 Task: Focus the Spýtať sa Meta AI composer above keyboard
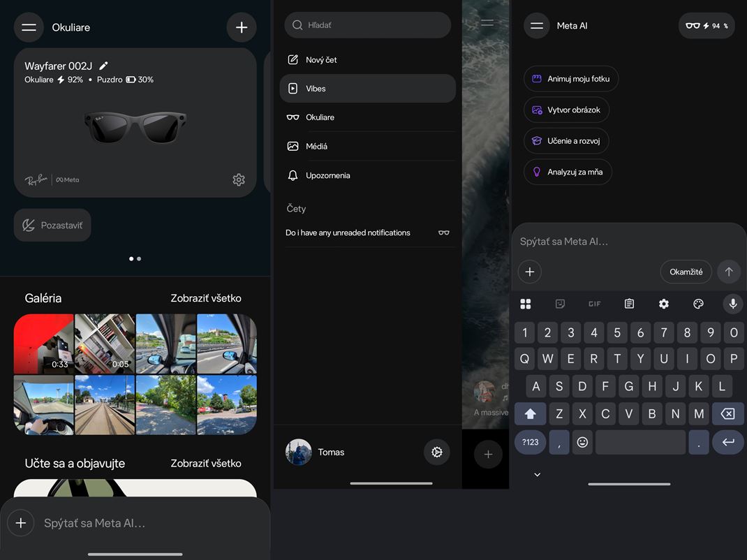[x=629, y=242]
